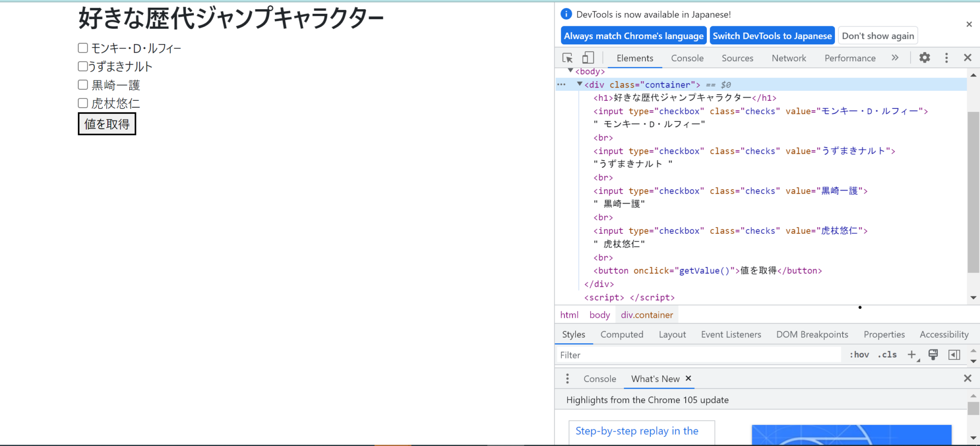Click Switch DevTools to Japanese
Viewport: 980px width, 446px height.
click(772, 35)
